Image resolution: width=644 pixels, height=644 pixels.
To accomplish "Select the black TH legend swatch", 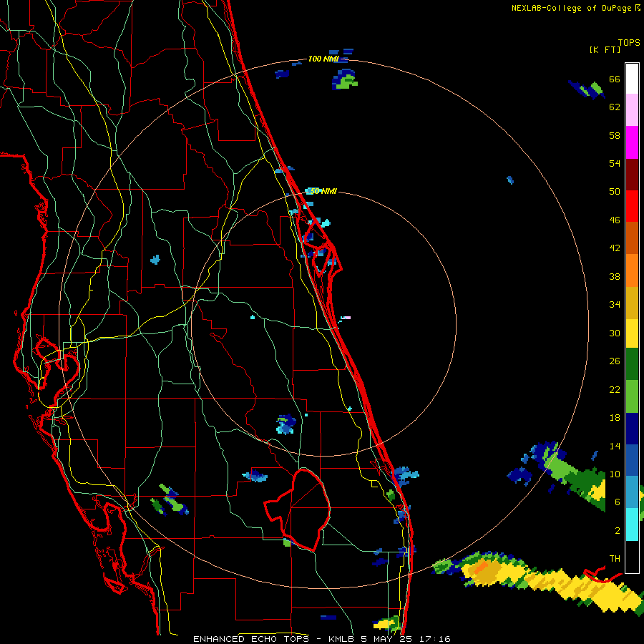I will click(x=632, y=557).
